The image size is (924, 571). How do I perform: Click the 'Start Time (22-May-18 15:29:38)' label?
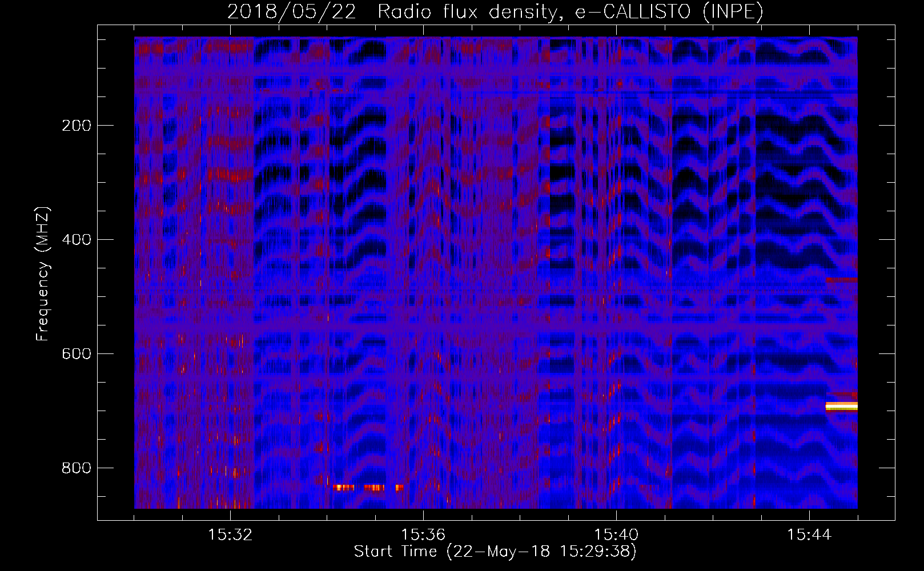coord(495,551)
